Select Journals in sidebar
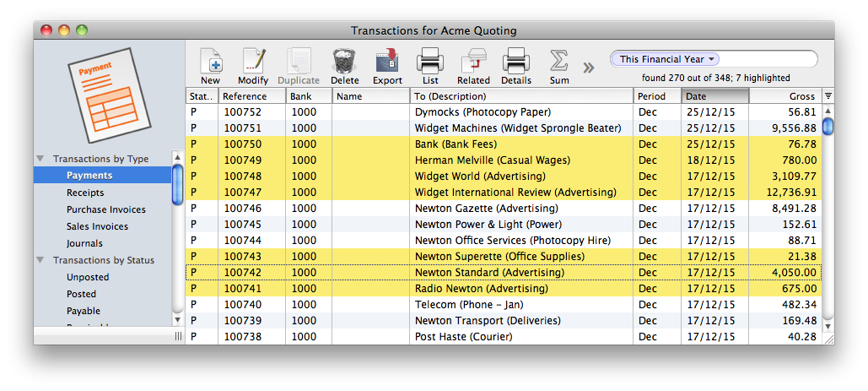The width and height of the screenshot is (868, 391). click(x=102, y=243)
